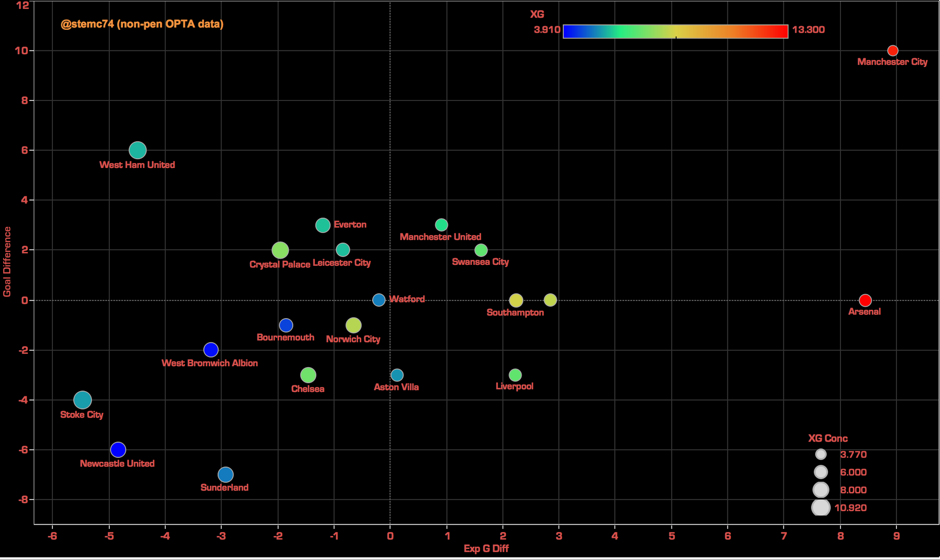Click the 13.300 maximum XG value
Image resolution: width=940 pixels, height=560 pixels.
click(808, 30)
